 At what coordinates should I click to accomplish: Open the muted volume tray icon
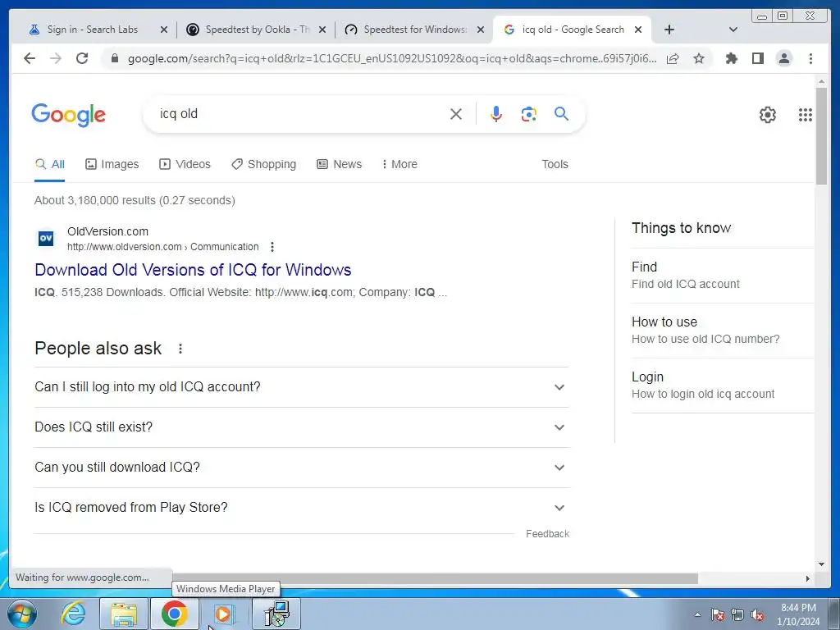click(x=757, y=615)
